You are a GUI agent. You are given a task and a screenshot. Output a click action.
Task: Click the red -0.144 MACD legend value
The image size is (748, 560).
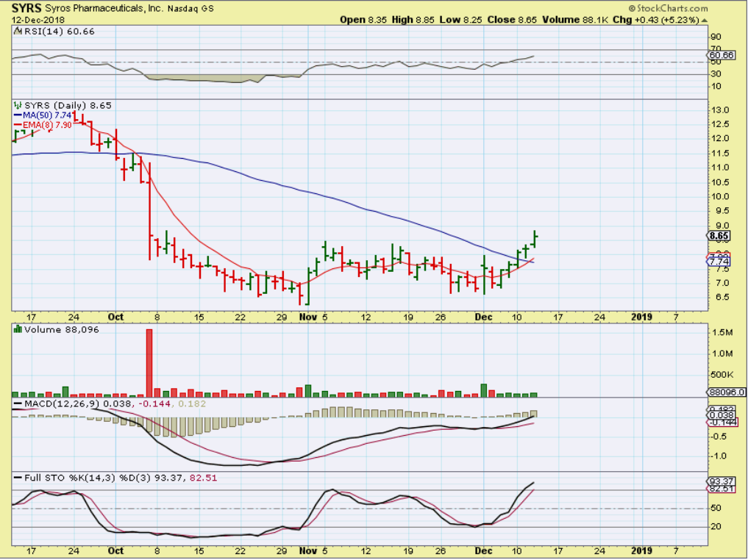pyautogui.click(x=156, y=404)
